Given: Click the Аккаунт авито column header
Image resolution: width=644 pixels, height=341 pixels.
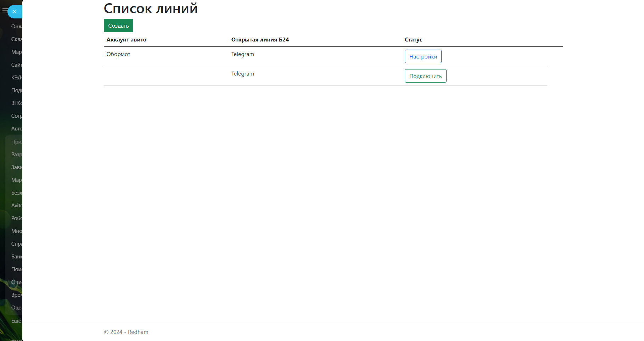Looking at the screenshot, I should (x=126, y=40).
